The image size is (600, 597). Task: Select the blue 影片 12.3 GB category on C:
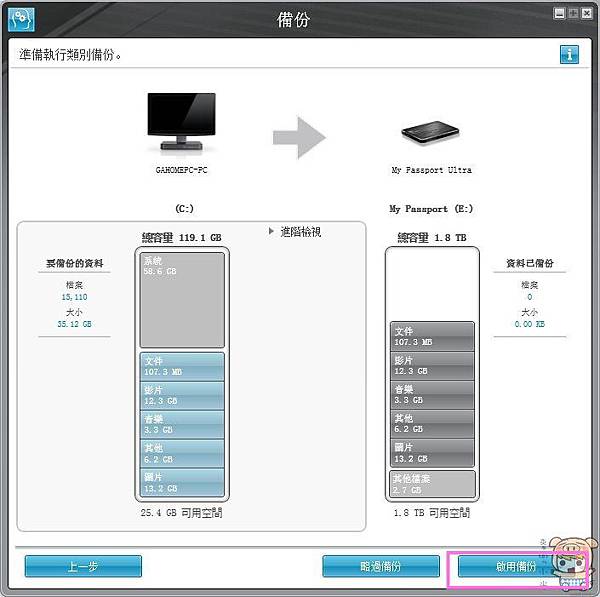point(182,396)
